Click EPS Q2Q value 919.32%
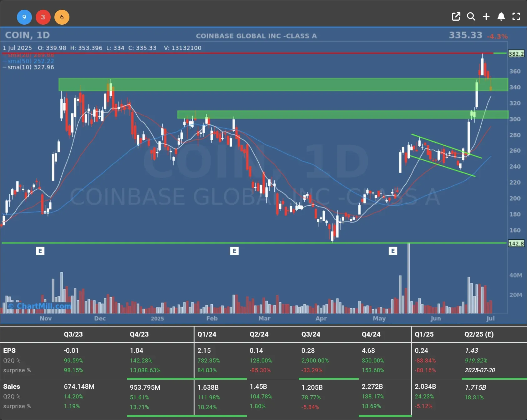This screenshot has height=420, width=527. click(x=476, y=361)
